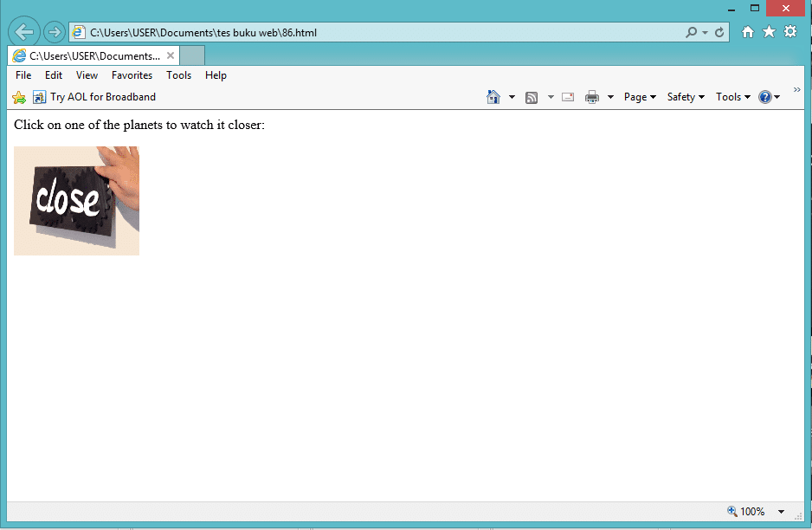Click the close image to view it closer
Screen dimensions: 812x530
[76, 200]
